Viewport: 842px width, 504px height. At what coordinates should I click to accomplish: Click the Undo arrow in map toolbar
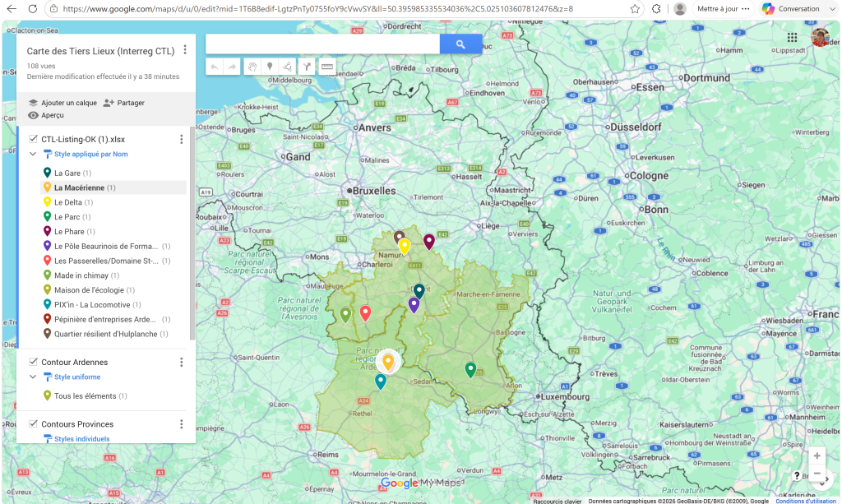tap(215, 67)
